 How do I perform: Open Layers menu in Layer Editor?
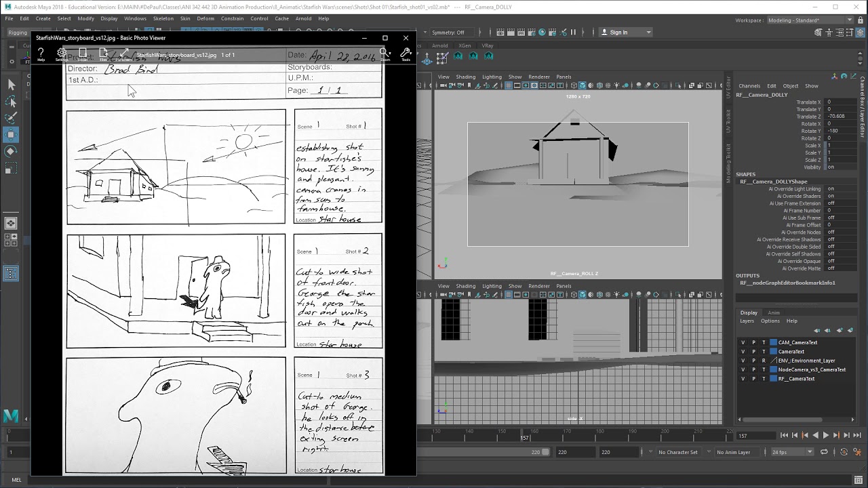pos(747,321)
